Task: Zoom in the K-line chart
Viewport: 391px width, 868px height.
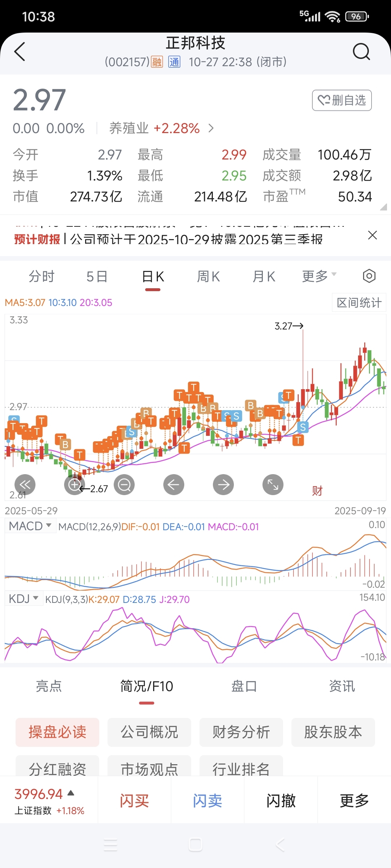Action: tap(75, 485)
